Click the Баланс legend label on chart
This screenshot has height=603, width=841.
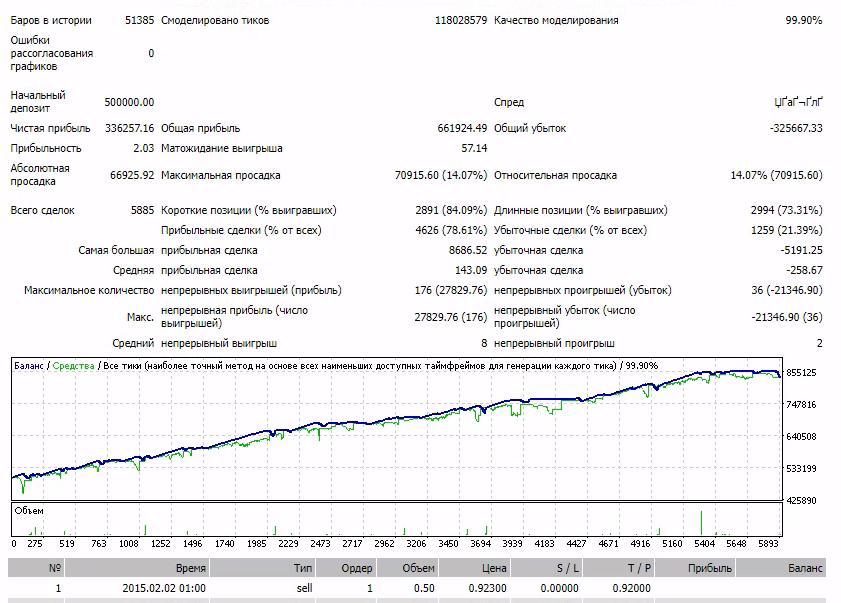[28, 366]
